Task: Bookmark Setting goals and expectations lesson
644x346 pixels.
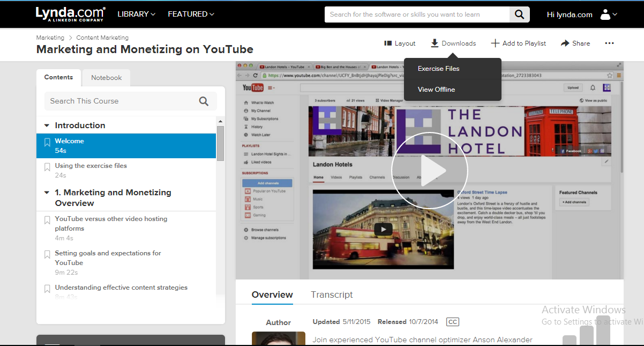Action: pos(47,254)
